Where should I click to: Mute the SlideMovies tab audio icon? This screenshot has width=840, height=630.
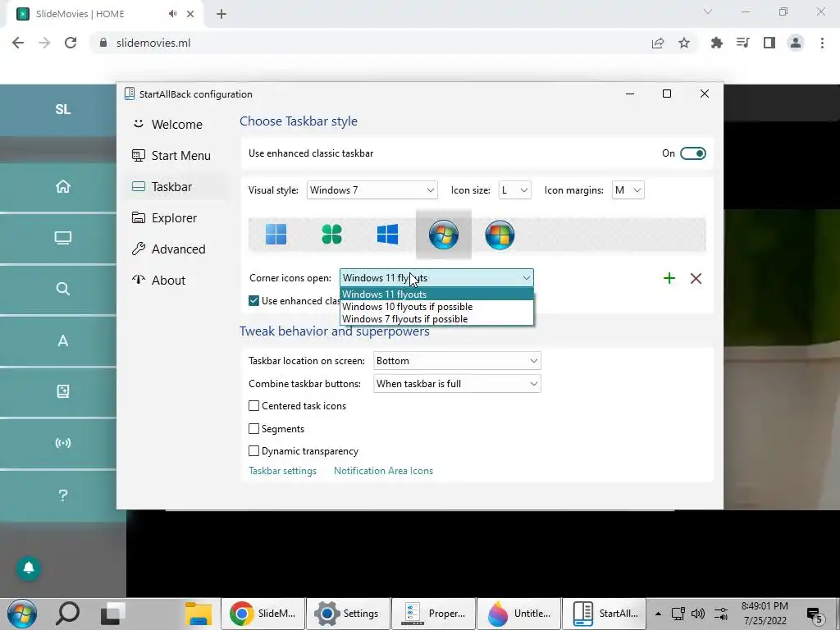tap(172, 14)
